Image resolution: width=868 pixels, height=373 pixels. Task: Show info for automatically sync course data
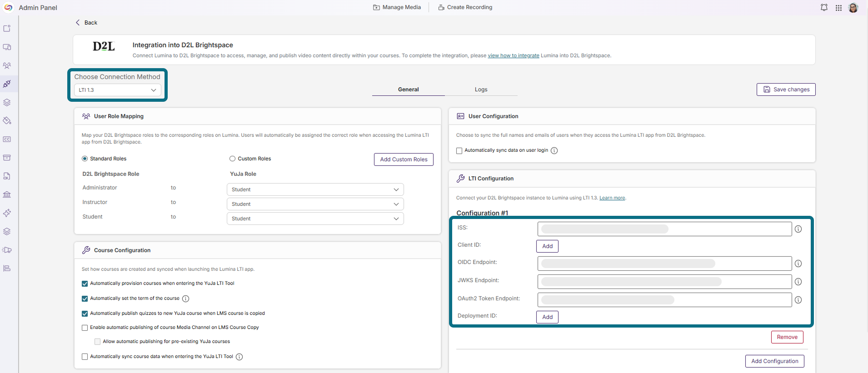pos(239,357)
